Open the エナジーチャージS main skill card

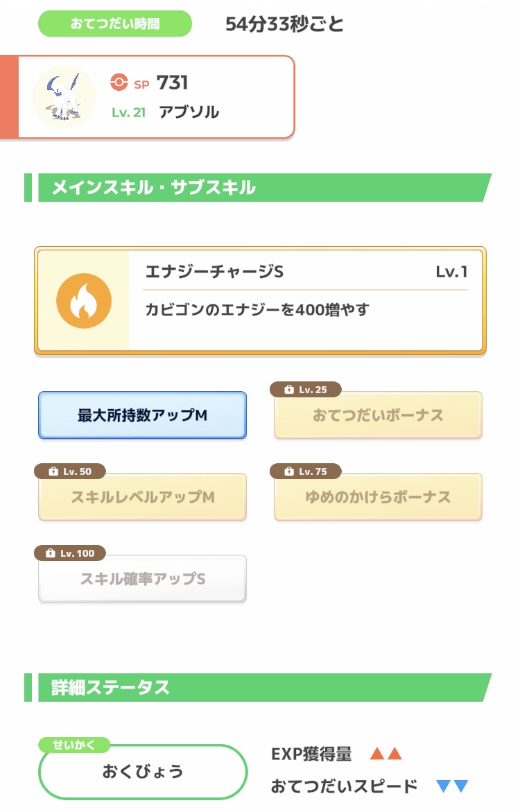[260, 301]
